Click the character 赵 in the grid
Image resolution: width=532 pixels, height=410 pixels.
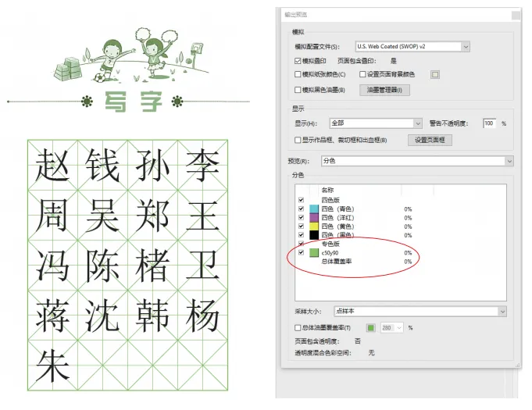[52, 165]
